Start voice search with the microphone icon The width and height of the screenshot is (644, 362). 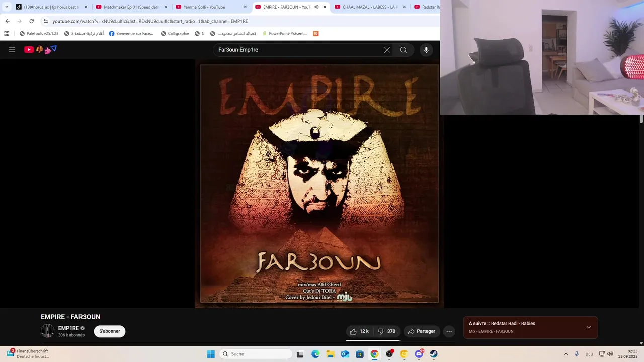tap(426, 50)
